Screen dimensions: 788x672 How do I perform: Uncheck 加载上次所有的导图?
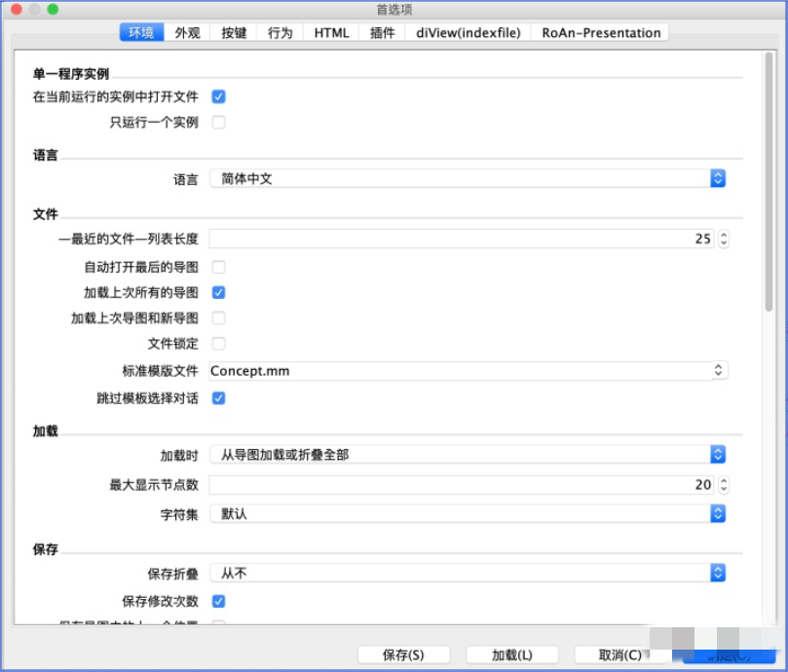click(218, 292)
